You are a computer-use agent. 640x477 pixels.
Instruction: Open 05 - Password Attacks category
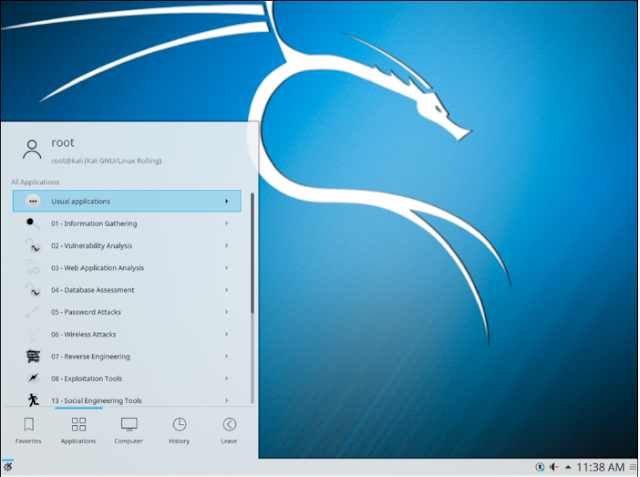(x=127, y=312)
